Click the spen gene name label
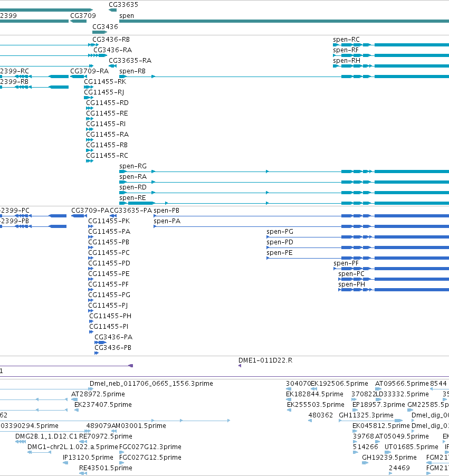Image resolution: width=449 pixels, height=476 pixels. (127, 16)
